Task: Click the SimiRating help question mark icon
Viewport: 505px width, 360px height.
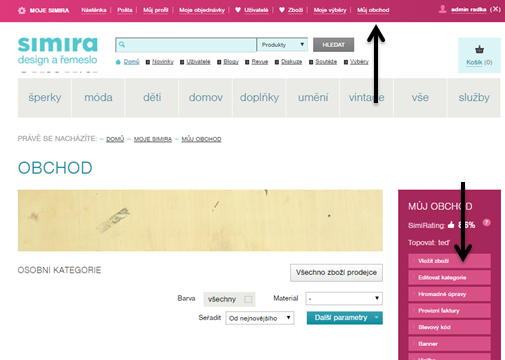Action: pos(487,223)
